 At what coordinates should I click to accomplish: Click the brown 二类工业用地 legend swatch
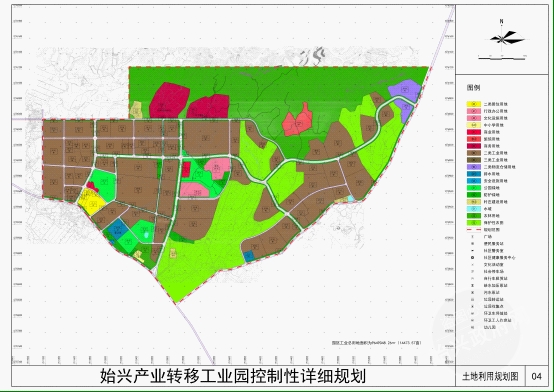point(473,153)
